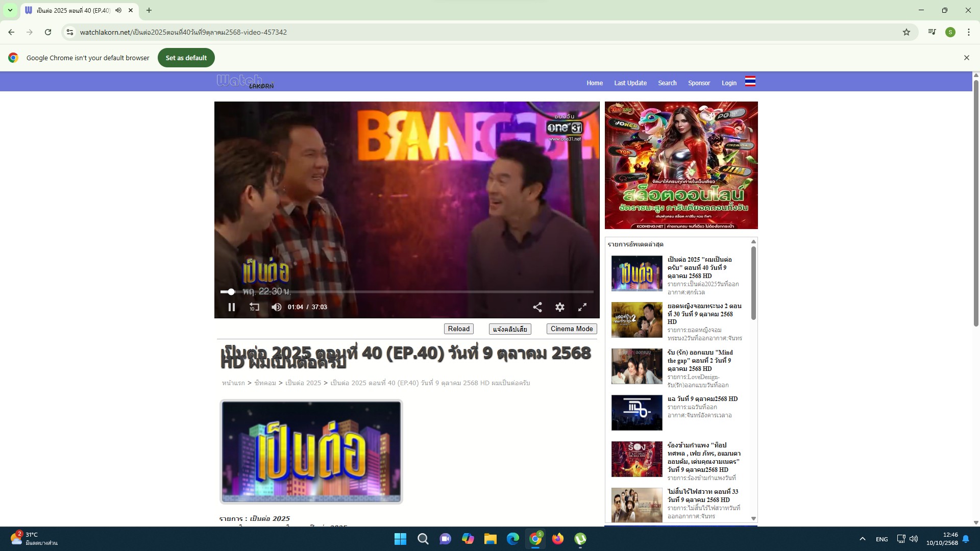
Task: Toggle Cinema Mode for the player
Action: [x=571, y=329]
